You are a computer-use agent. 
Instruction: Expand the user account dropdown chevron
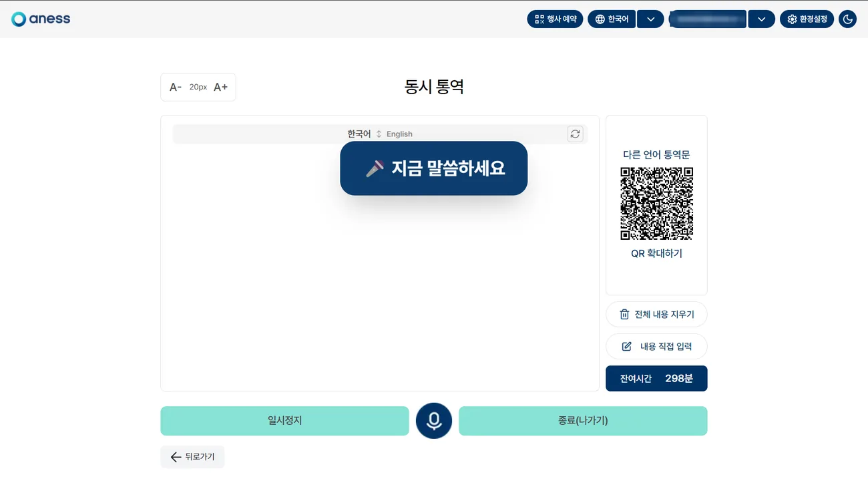pos(761,19)
